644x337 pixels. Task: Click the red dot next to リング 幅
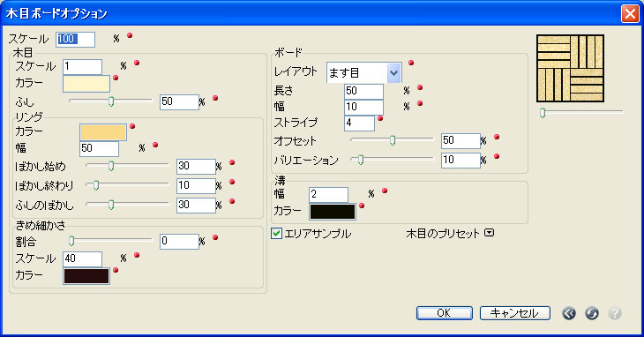[155, 145]
